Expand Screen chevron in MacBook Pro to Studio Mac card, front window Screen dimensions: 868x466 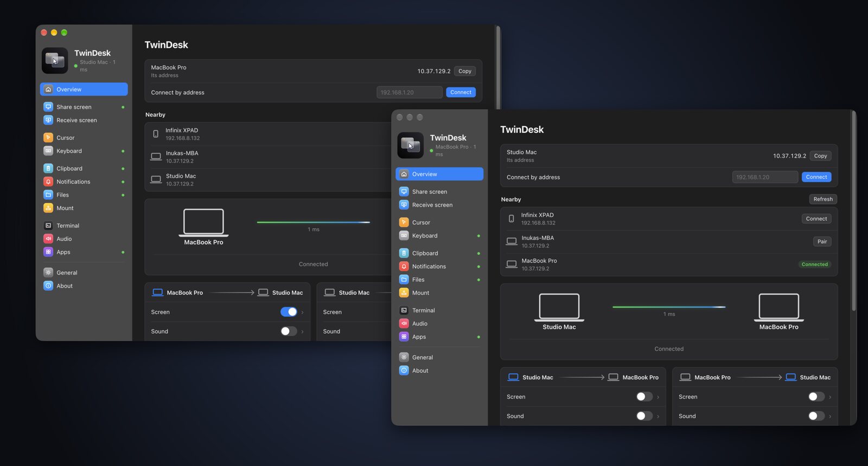830,397
